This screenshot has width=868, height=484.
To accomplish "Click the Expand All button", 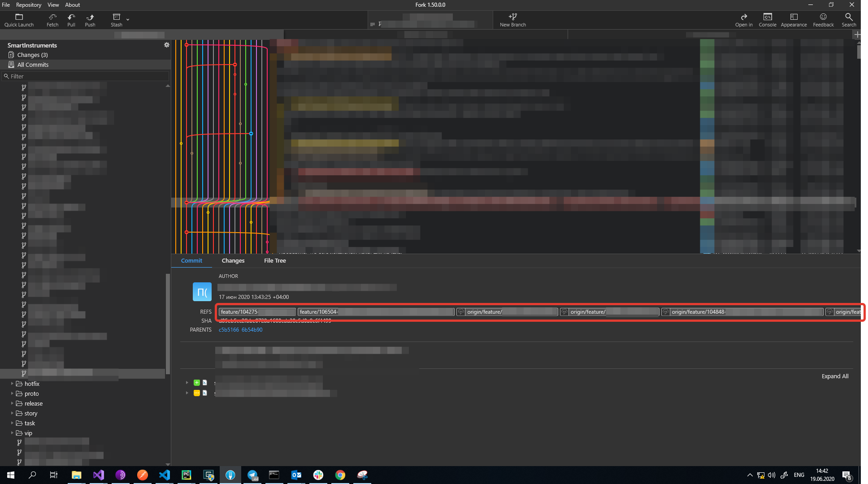I will pos(834,376).
